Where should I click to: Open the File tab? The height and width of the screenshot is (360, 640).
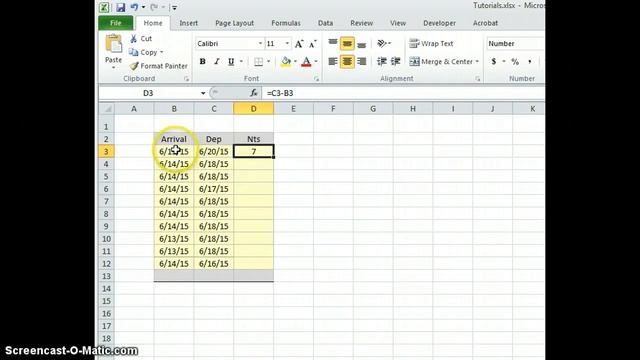pos(116,23)
